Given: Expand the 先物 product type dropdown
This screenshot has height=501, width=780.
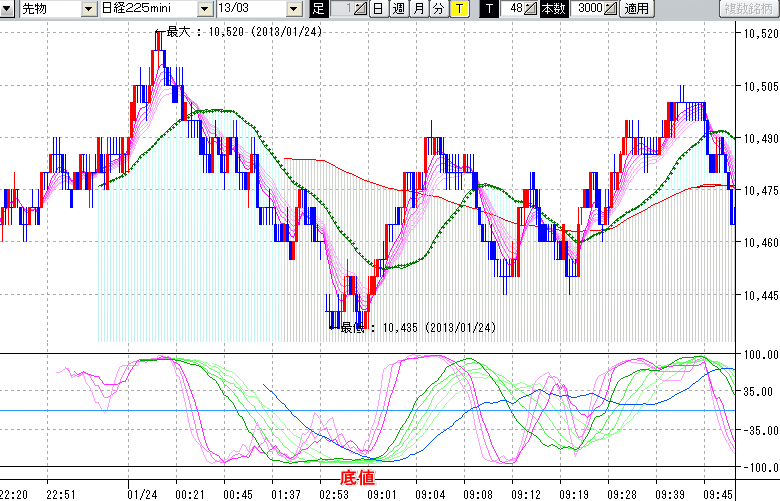Looking at the screenshot, I should [x=89, y=9].
